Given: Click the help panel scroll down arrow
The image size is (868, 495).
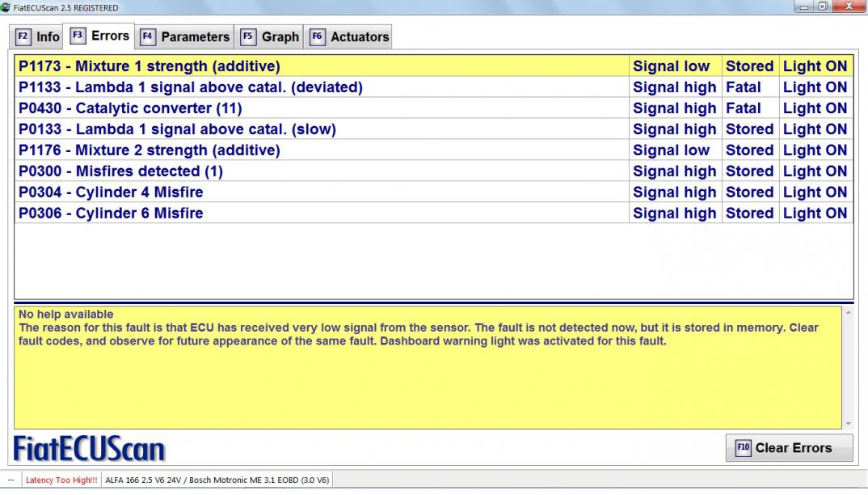Looking at the screenshot, I should click(x=848, y=424).
